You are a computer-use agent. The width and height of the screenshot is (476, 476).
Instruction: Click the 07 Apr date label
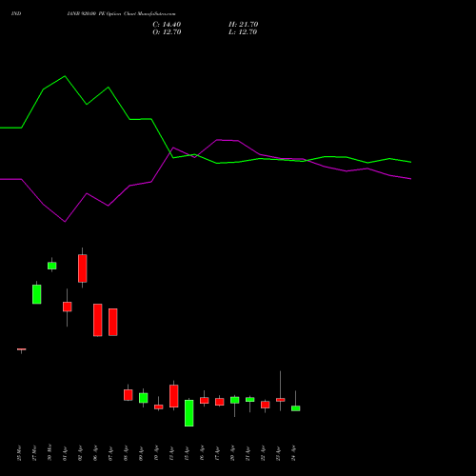click(110, 453)
